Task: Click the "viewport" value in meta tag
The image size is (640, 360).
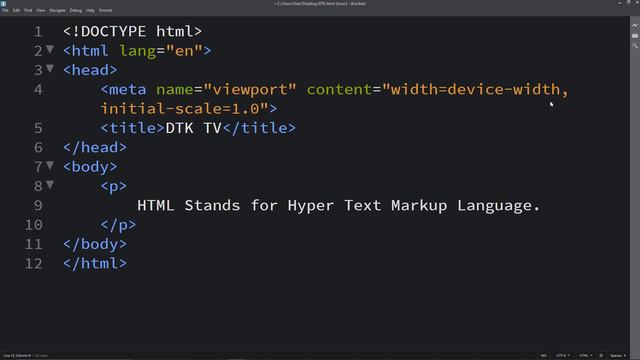Action: [250, 89]
